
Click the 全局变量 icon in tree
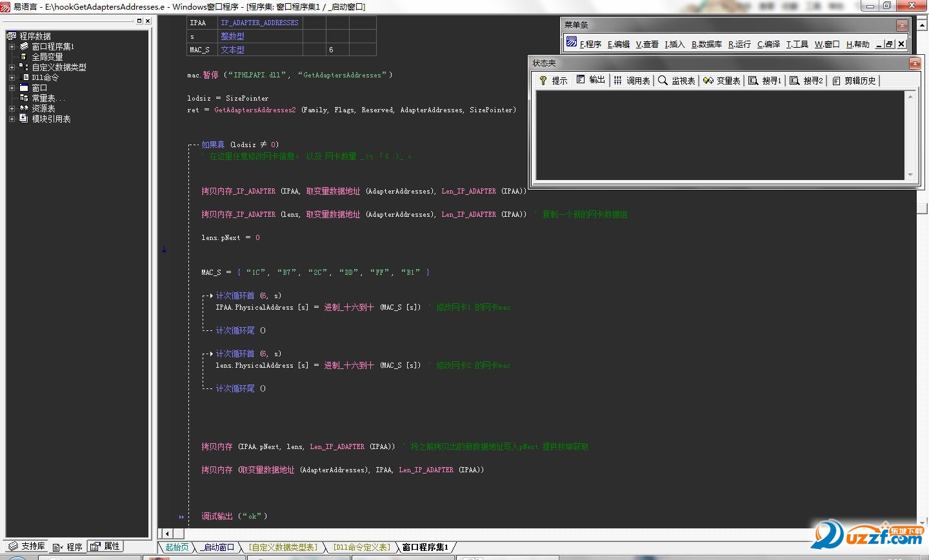coord(24,57)
